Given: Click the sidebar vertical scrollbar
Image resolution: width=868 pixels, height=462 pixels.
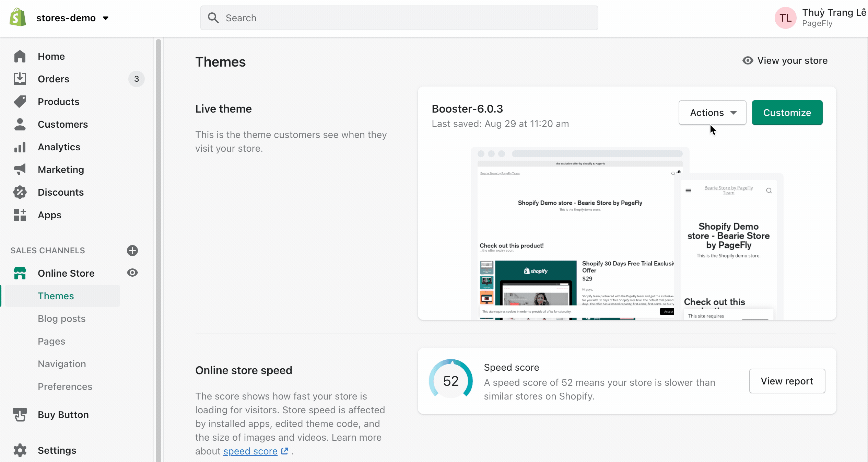Looking at the screenshot, I should point(159,250).
